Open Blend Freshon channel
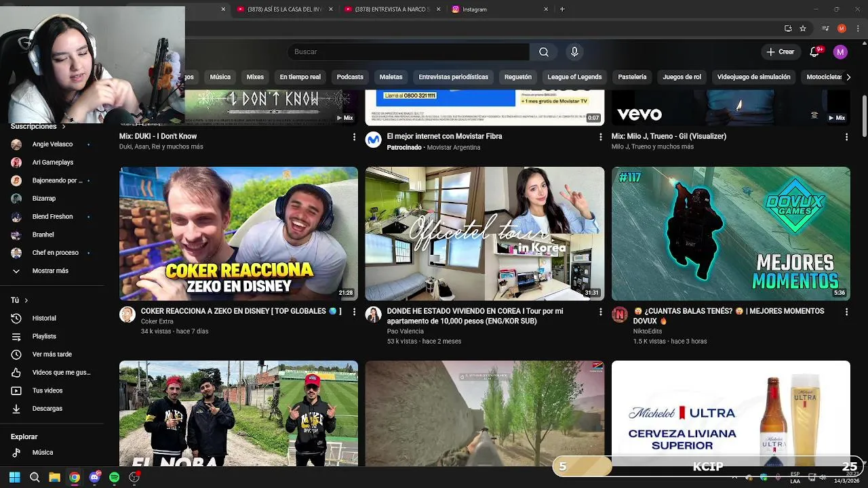Viewport: 868px width, 488px height. [x=52, y=217]
